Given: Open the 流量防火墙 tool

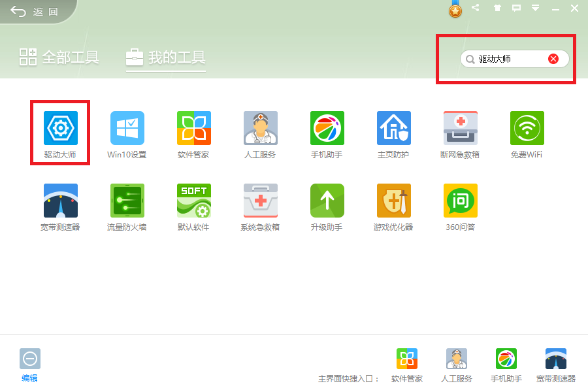Looking at the screenshot, I should (127, 201).
